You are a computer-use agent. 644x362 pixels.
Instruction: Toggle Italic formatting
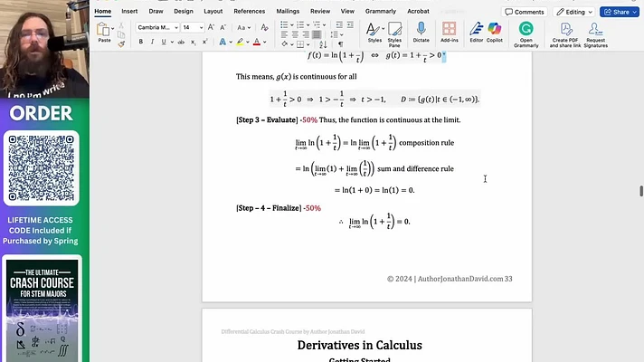point(152,42)
